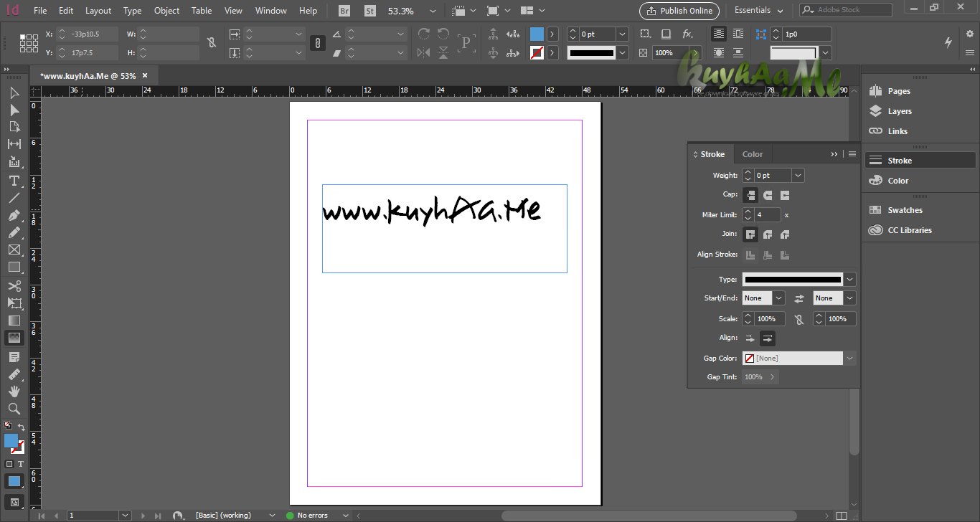Select the round cap option

[x=768, y=195]
